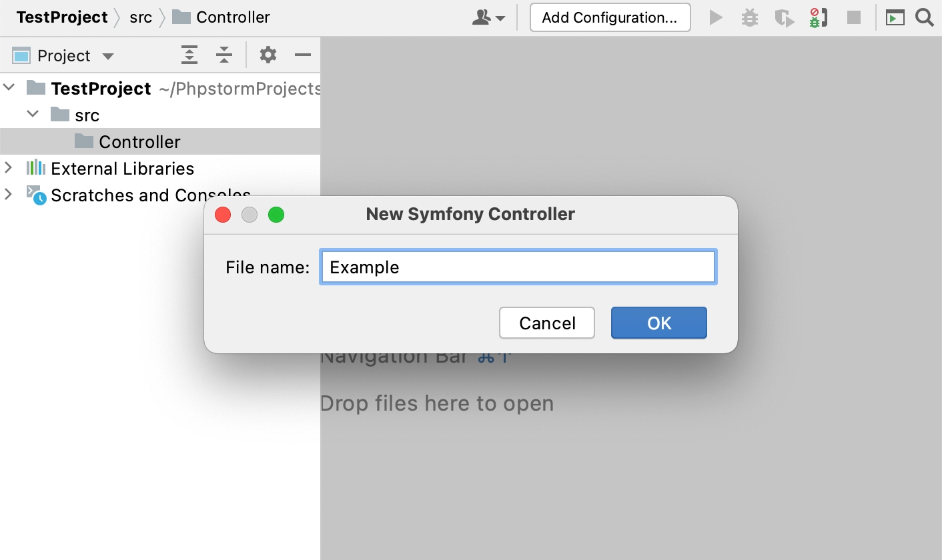The image size is (942, 560).
Task: Collapse All in Project panel
Action: (224, 55)
